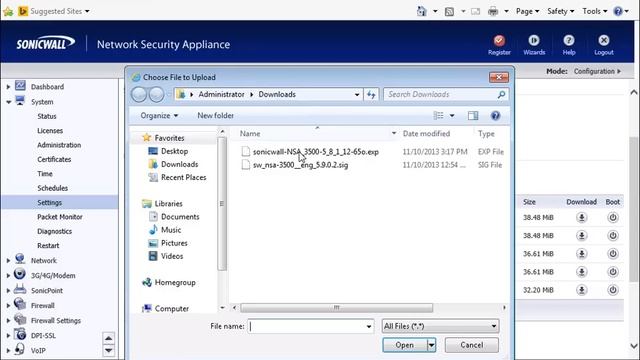This screenshot has width=640, height=360.
Task: Collapse the System menu node
Action: [8, 102]
